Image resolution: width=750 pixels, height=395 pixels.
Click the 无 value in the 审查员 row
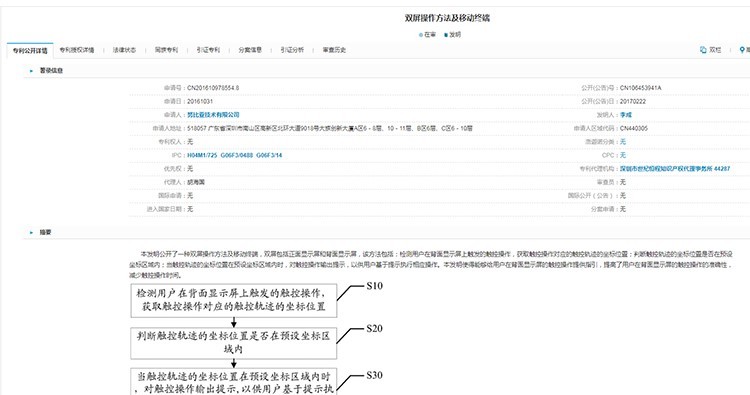click(x=623, y=182)
